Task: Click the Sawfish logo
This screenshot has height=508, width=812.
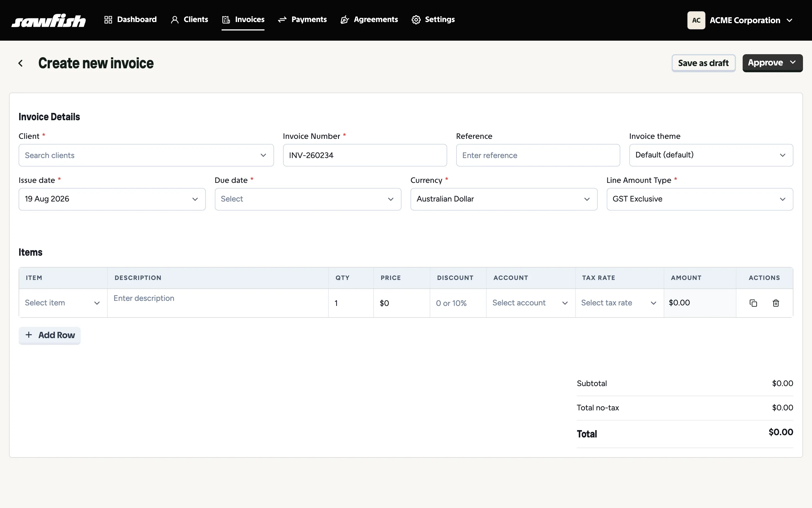Action: 49,21
